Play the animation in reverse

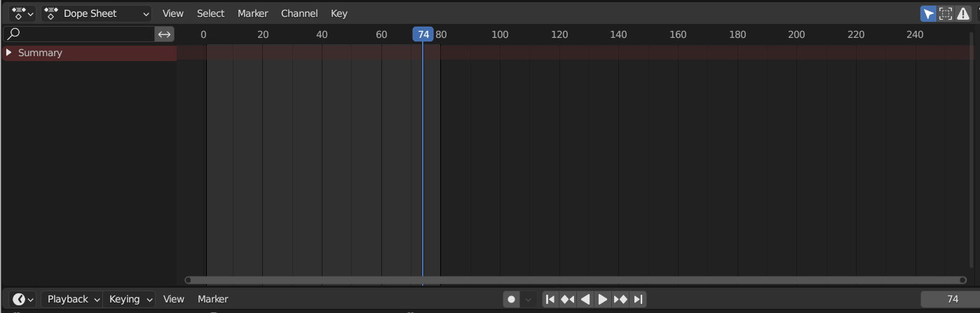(585, 299)
